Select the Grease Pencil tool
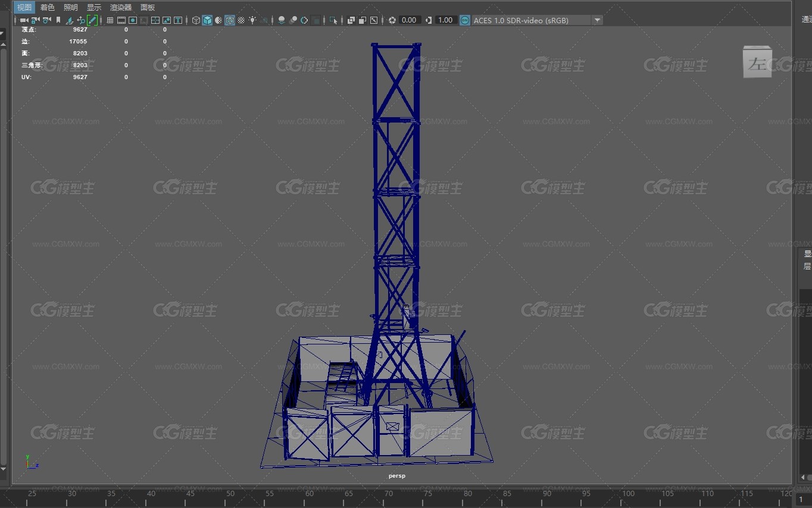 coord(92,20)
